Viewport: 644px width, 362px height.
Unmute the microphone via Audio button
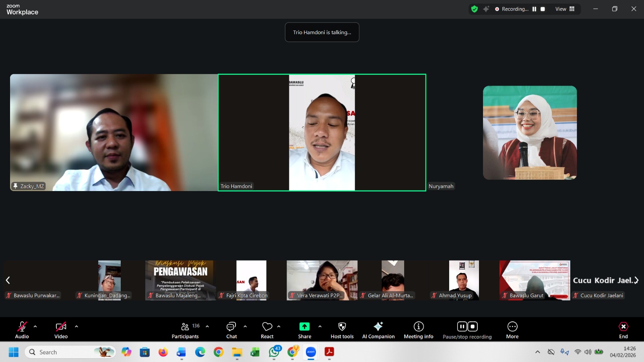[22, 330]
